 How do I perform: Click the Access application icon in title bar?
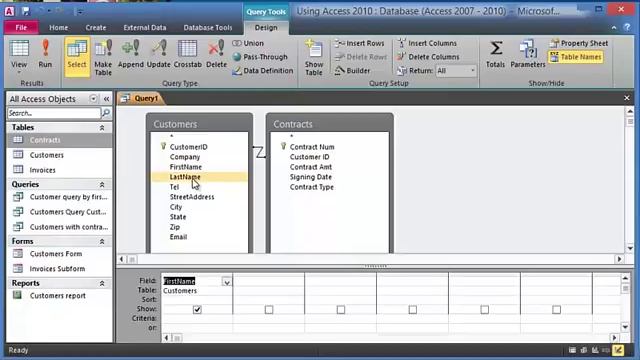(x=9, y=11)
